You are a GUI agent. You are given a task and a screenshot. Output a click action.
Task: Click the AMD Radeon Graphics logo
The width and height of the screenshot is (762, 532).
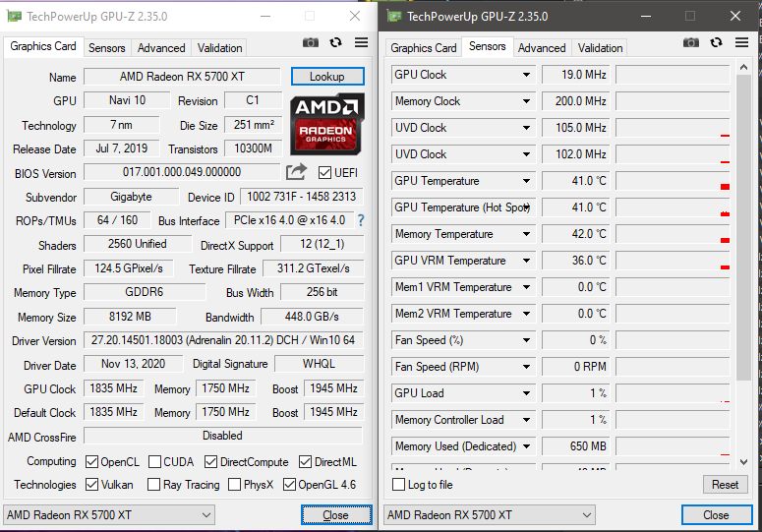[x=327, y=124]
